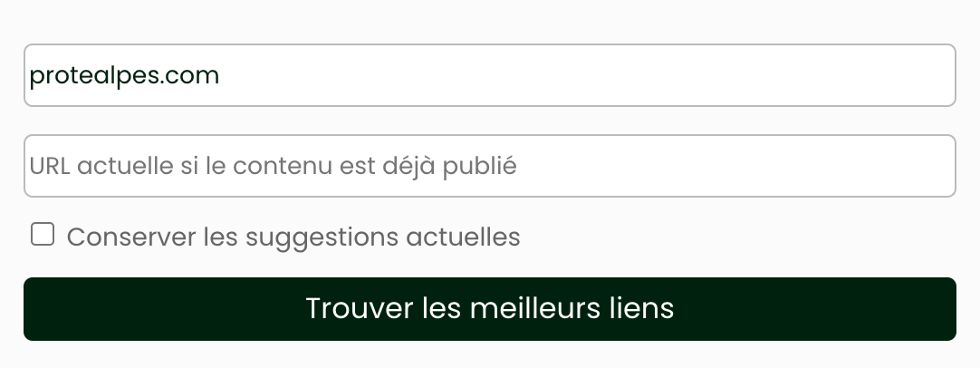The image size is (980, 368).
Task: Click the field containing protealpes.com
Action: point(489,75)
